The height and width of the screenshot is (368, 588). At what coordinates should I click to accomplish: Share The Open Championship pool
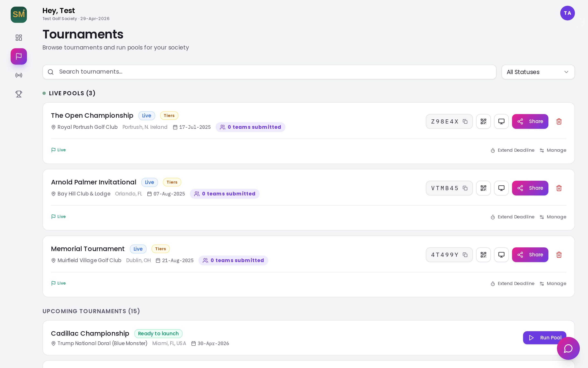click(530, 121)
